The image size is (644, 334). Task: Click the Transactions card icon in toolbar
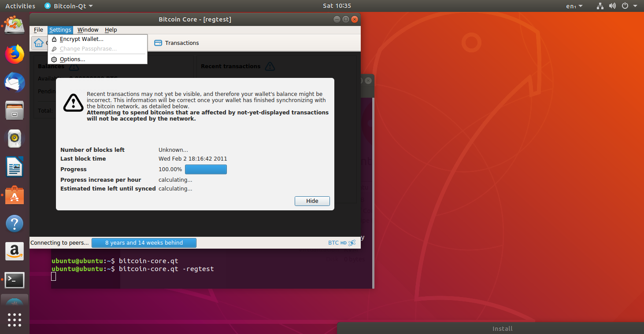[158, 43]
